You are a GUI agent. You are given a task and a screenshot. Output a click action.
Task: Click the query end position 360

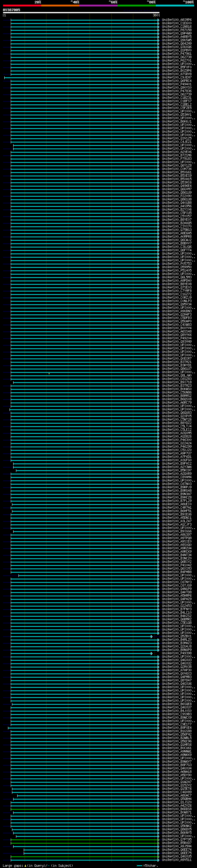coord(155,15)
